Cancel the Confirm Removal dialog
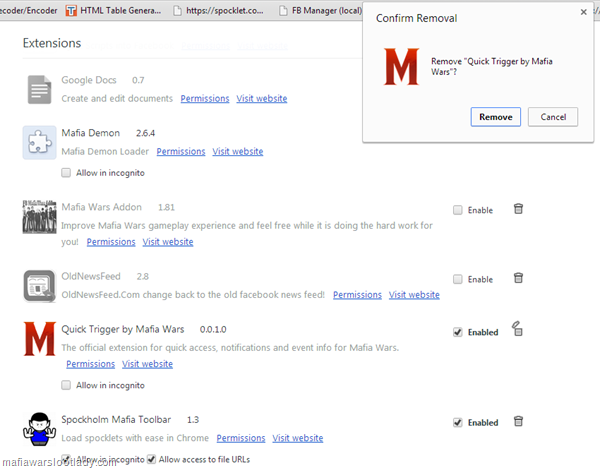 point(553,117)
